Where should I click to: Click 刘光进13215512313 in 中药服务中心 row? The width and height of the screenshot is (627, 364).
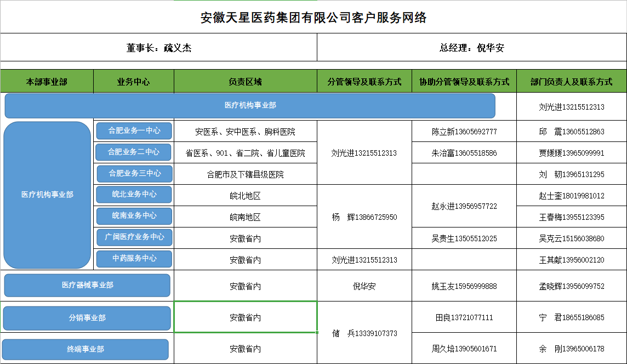[364, 260]
